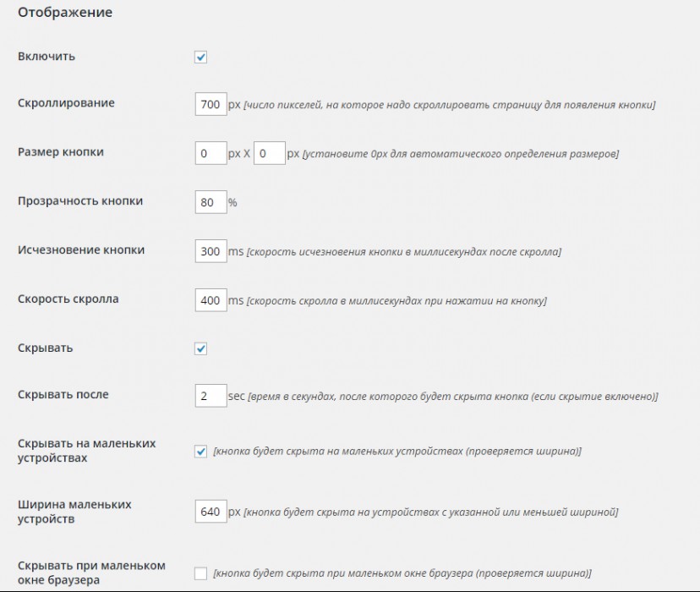Click the Отображение section heading
The image size is (700, 592).
click(65, 13)
